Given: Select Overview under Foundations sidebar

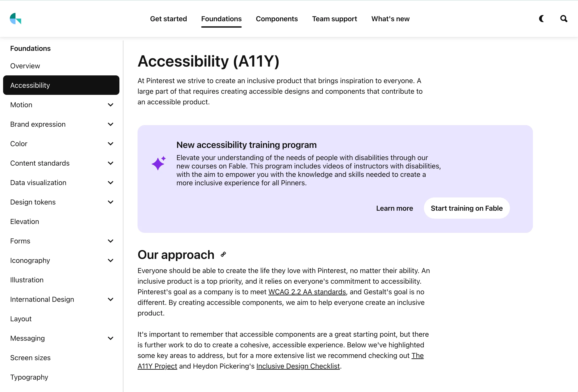Looking at the screenshot, I should click(x=25, y=66).
